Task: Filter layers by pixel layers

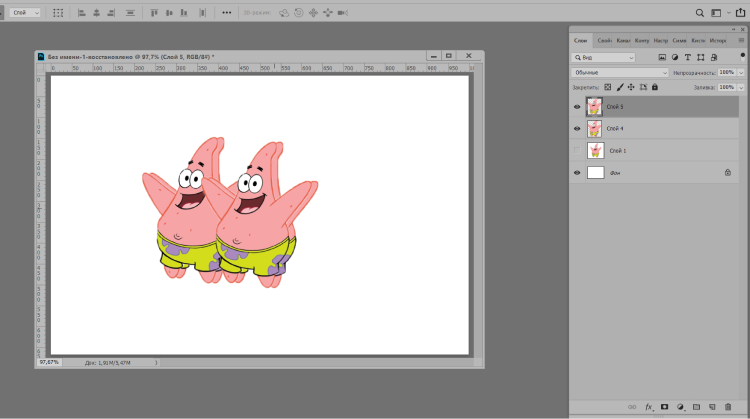Action: (x=662, y=57)
